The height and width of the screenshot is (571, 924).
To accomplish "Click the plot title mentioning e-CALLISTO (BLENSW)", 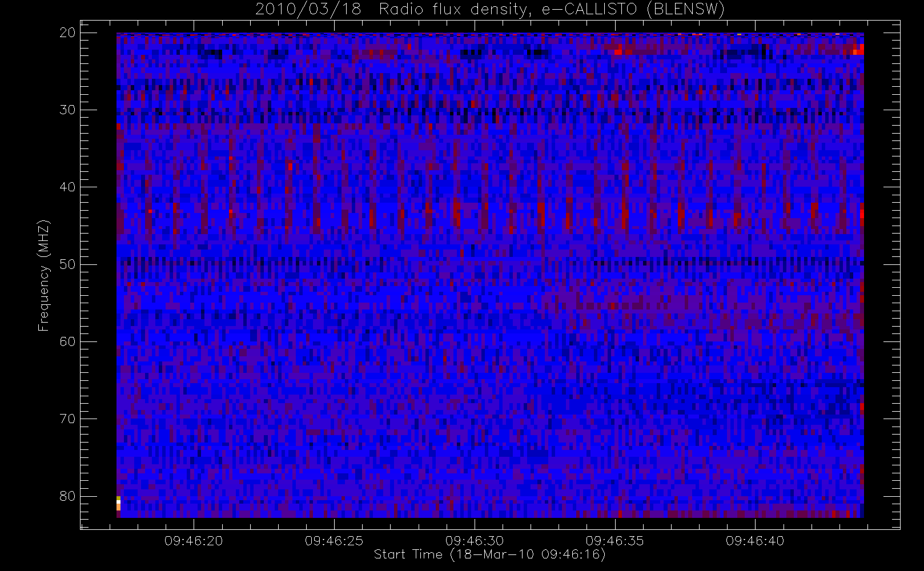I will coord(490,10).
